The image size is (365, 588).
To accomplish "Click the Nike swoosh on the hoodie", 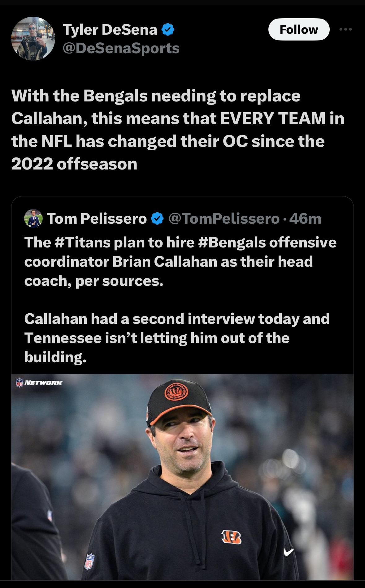I will tap(289, 551).
